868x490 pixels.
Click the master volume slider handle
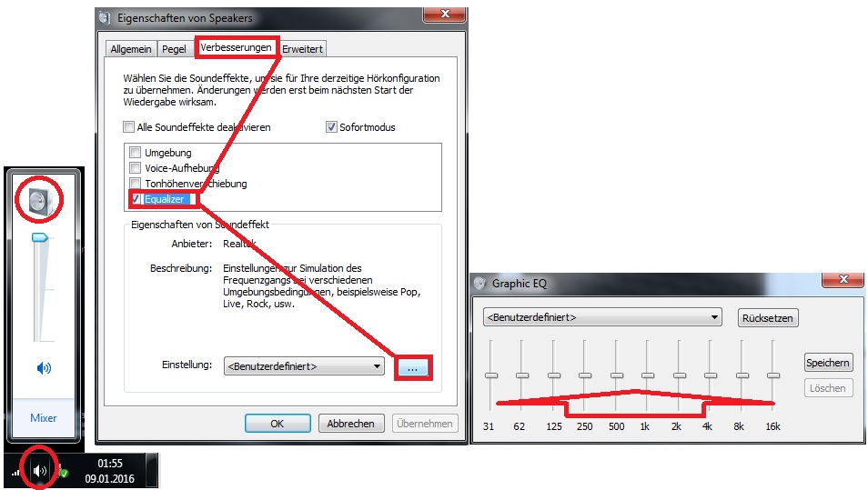pos(40,238)
